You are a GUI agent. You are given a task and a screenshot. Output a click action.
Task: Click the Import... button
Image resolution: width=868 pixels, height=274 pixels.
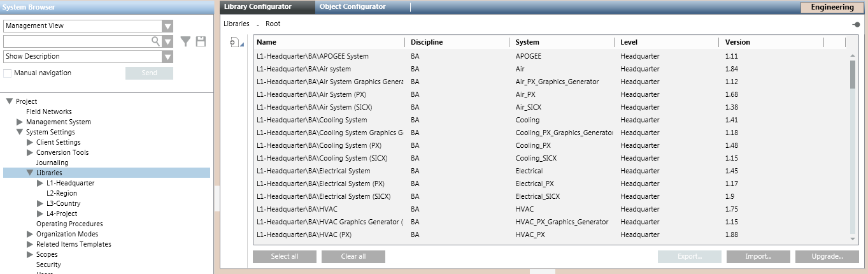coord(758,257)
